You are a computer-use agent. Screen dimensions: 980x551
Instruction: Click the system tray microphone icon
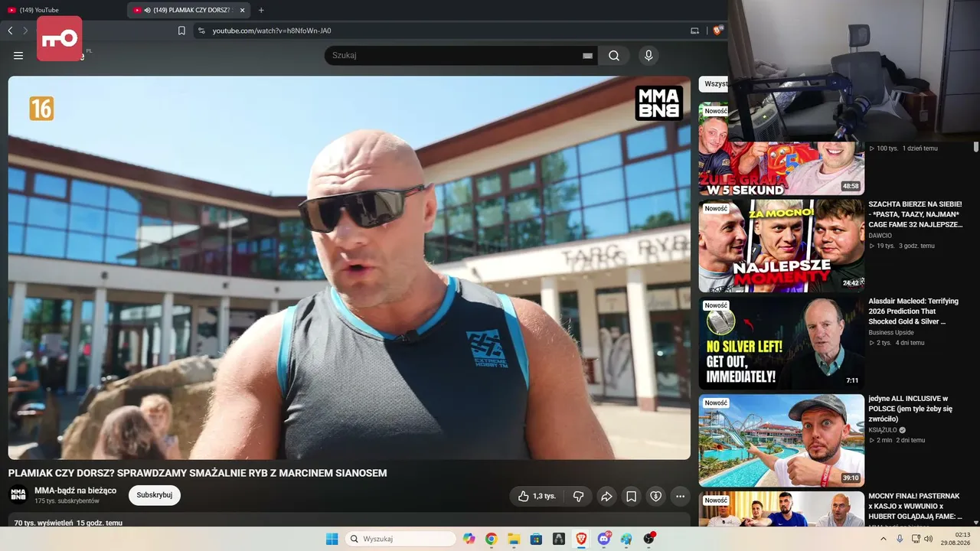click(900, 539)
